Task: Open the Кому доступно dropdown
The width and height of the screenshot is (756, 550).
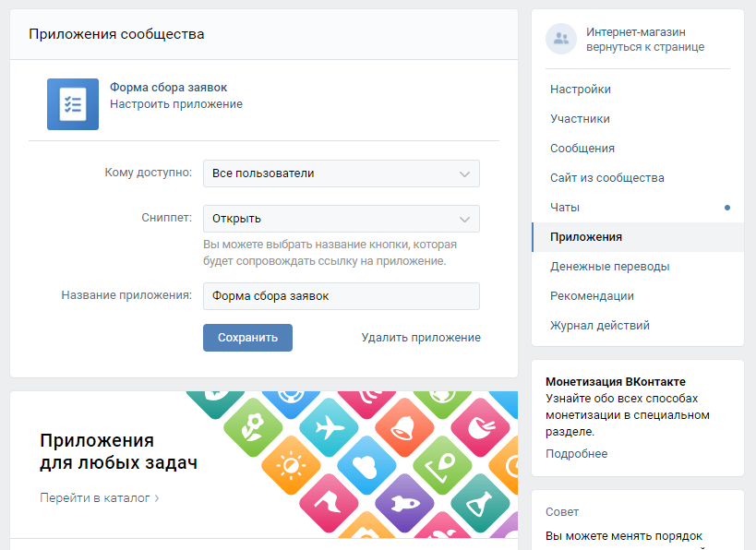Action: click(341, 173)
